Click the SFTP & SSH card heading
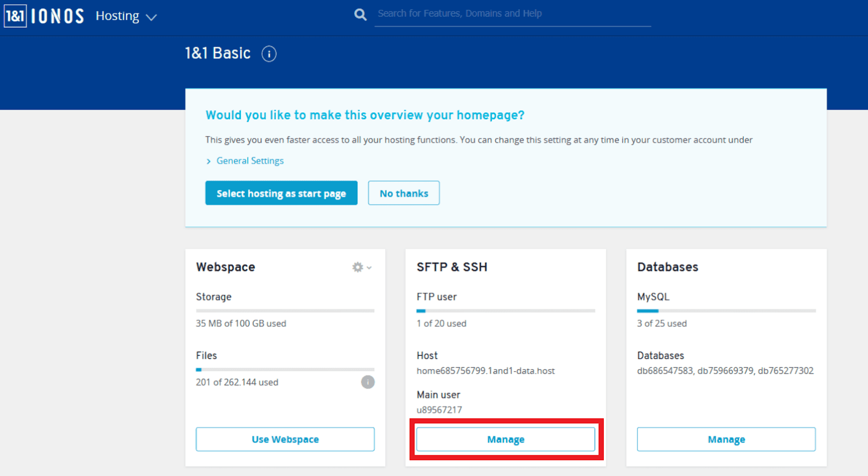This screenshot has width=868, height=476. pyautogui.click(x=452, y=267)
